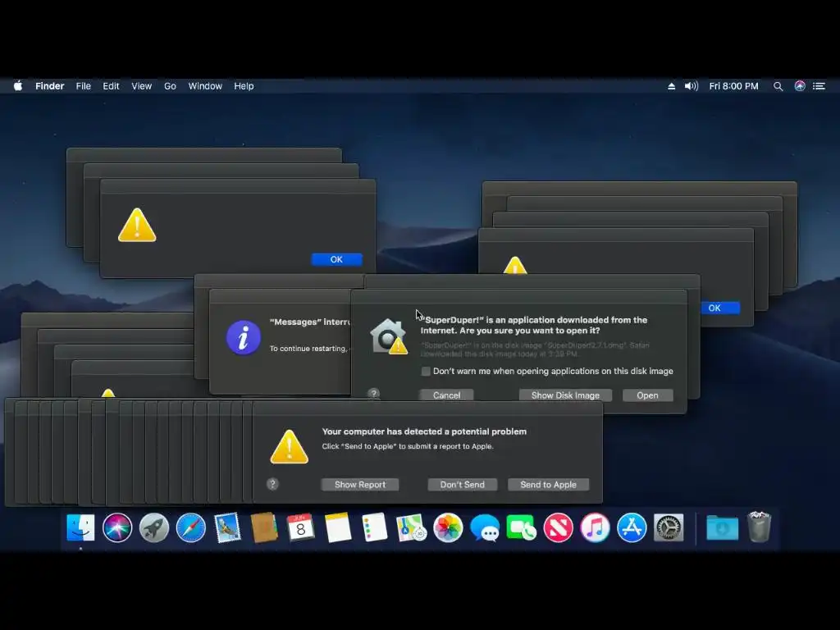Open the Trash in dock
This screenshot has height=630, width=840.
(x=759, y=527)
